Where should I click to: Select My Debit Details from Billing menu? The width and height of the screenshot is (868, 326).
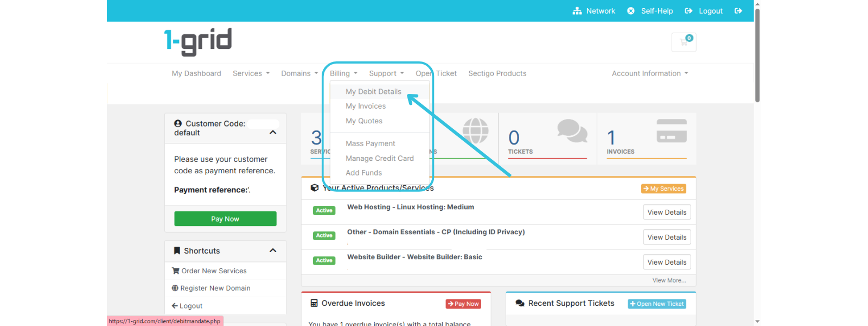(373, 92)
